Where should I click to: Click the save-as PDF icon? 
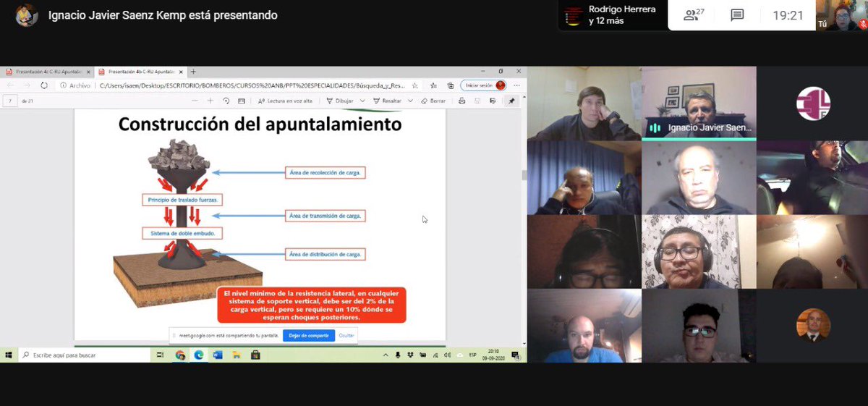point(493,101)
